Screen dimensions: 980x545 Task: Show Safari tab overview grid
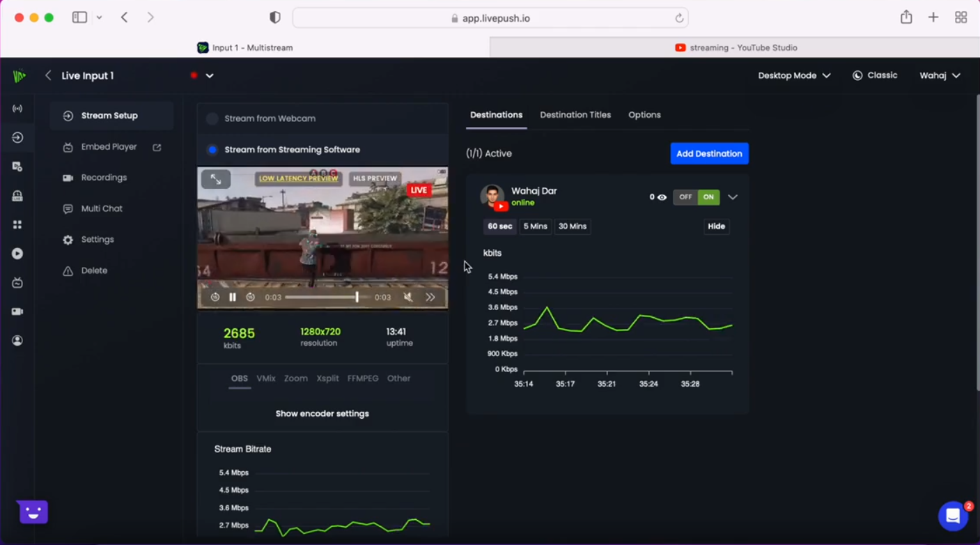pyautogui.click(x=961, y=17)
